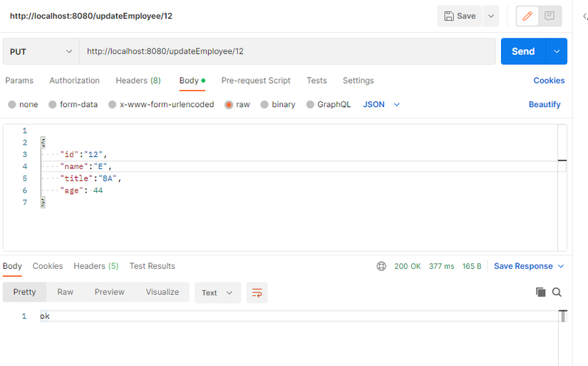Open the Pre-request Script tab
This screenshot has height=366, width=588.
coord(256,81)
